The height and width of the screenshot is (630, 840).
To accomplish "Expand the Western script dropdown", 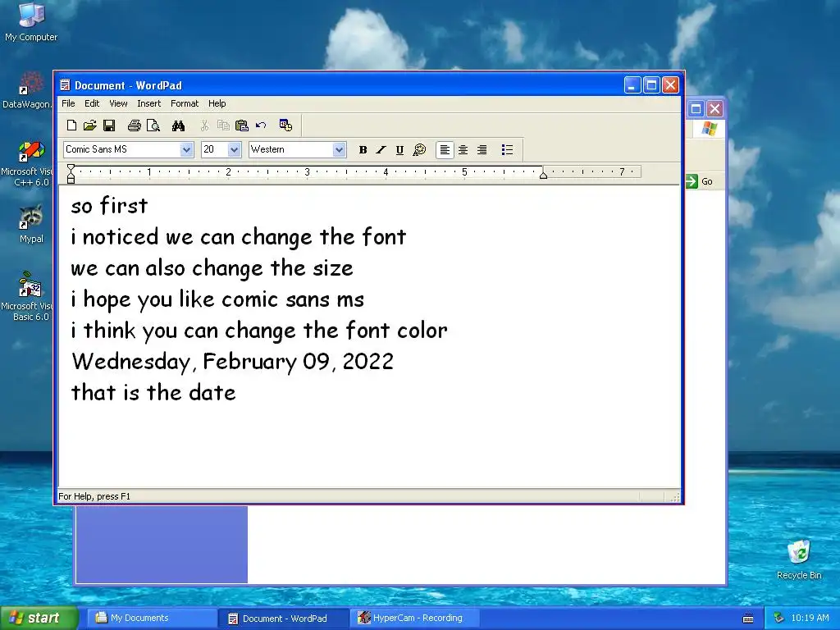I will pos(339,149).
